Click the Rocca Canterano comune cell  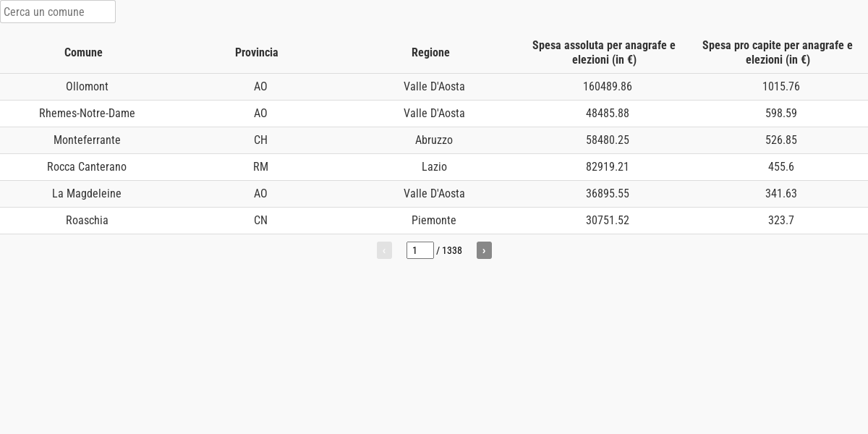click(87, 167)
